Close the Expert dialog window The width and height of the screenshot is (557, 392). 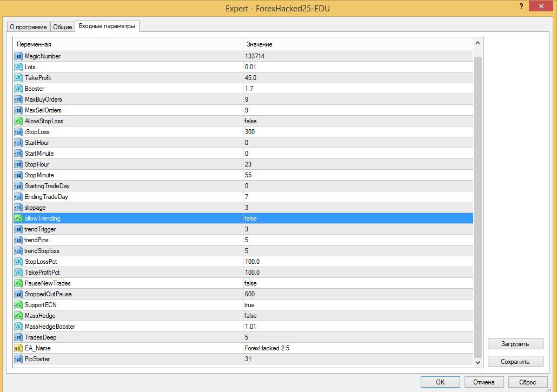coord(541,6)
